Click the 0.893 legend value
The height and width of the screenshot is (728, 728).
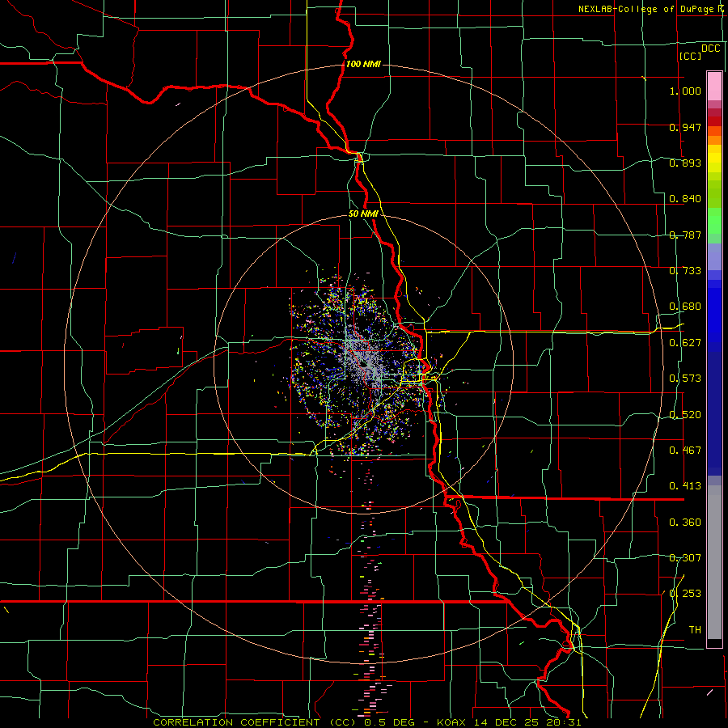tap(685, 163)
